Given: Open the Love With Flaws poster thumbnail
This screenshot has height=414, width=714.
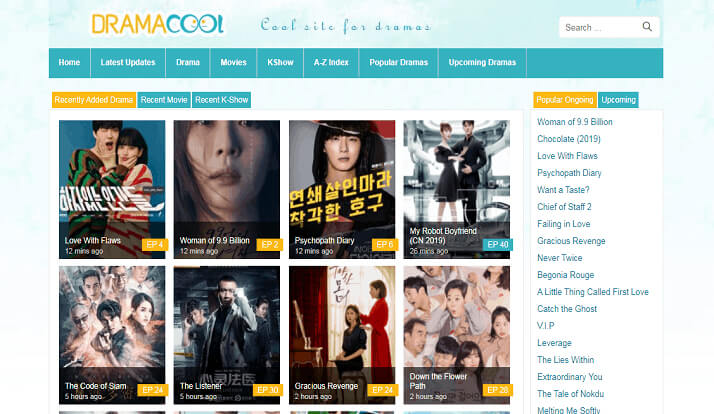Looking at the screenshot, I should coord(112,189).
